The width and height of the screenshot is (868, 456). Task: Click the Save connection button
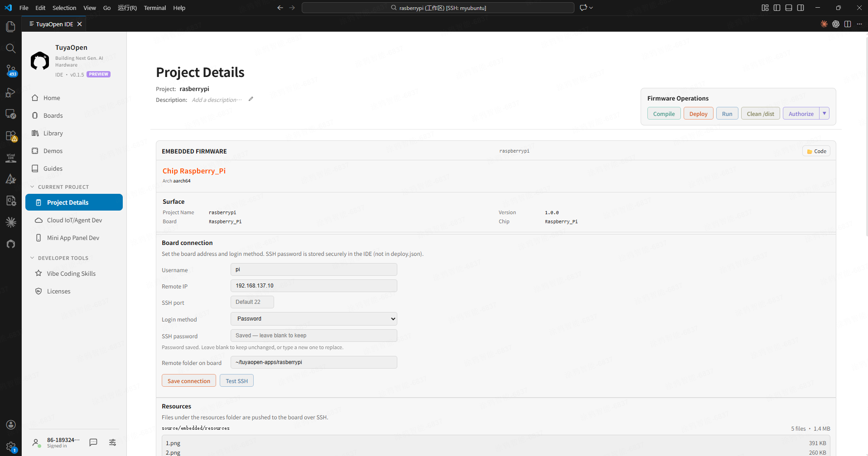(x=189, y=381)
